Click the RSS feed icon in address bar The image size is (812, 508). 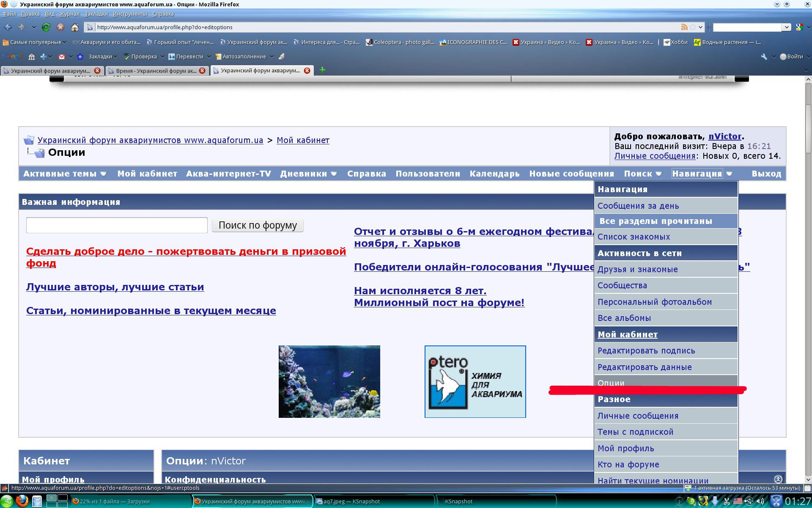[684, 27]
